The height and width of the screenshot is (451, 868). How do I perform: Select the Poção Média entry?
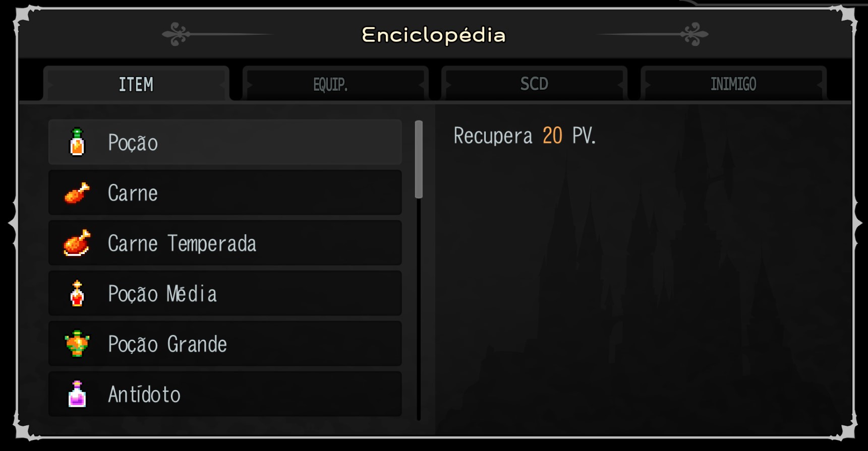pyautogui.click(x=225, y=294)
